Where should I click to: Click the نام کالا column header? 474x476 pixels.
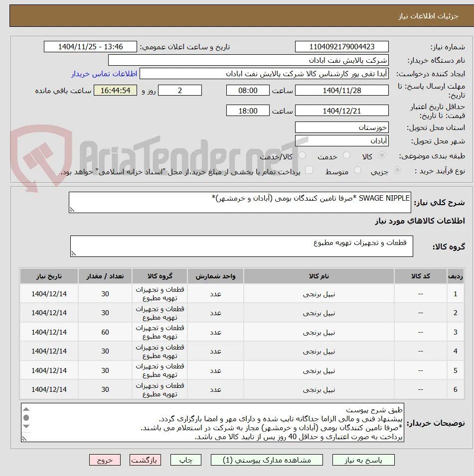pos(318,276)
